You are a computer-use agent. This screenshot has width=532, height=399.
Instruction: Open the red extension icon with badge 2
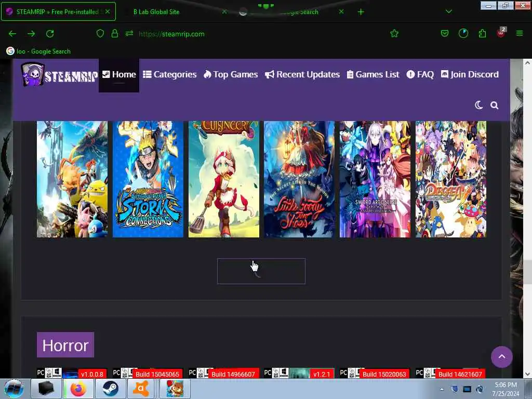501,33
